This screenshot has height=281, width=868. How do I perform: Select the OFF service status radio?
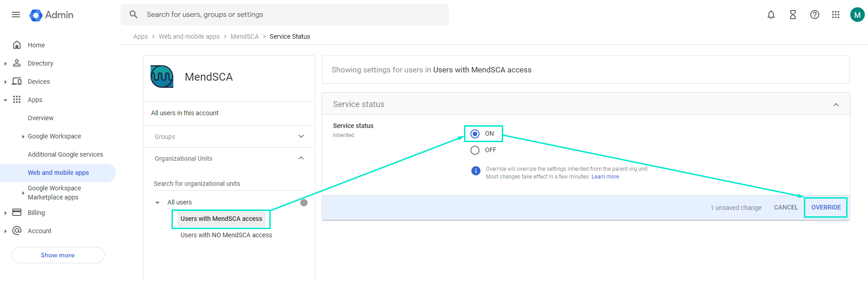point(475,150)
